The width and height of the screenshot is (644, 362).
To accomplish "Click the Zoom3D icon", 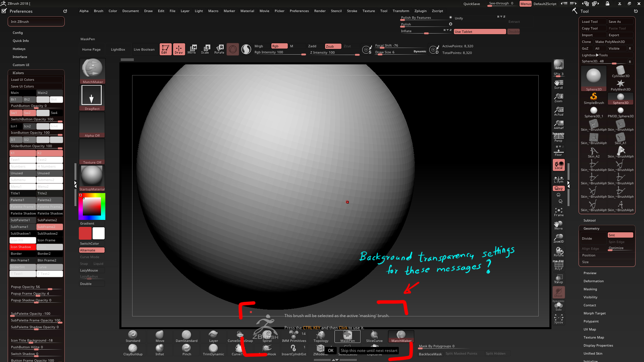I will (x=558, y=238).
